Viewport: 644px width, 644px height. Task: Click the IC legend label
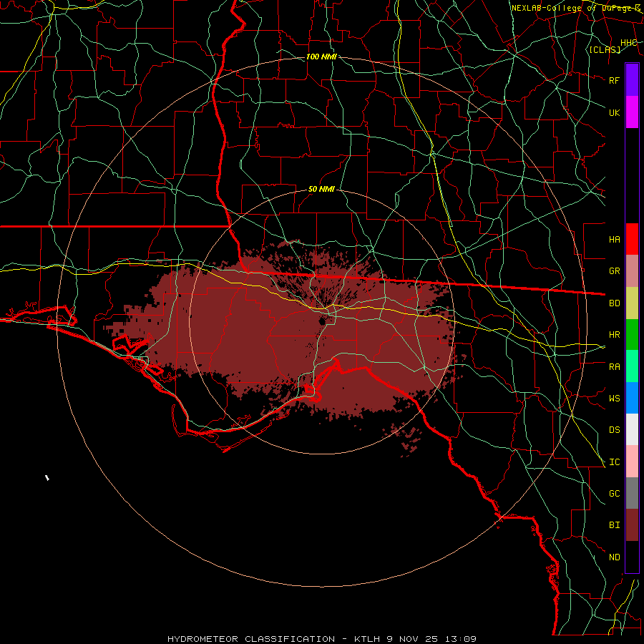point(615,462)
